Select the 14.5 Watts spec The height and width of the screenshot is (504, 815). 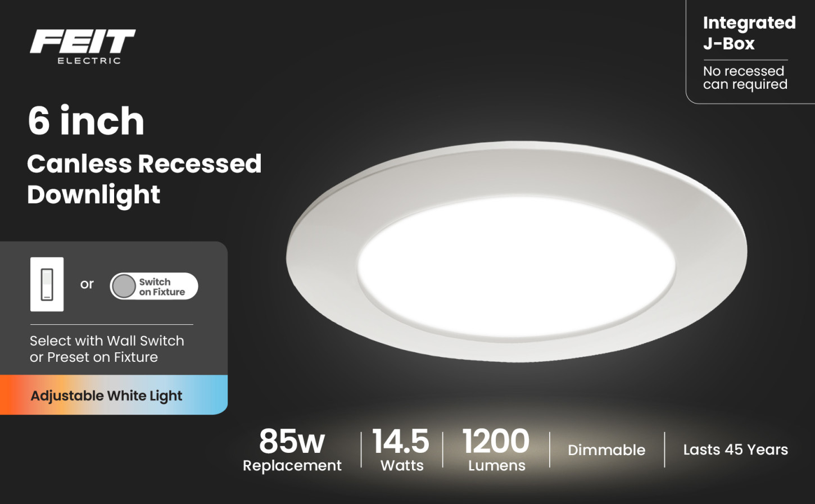click(x=401, y=449)
